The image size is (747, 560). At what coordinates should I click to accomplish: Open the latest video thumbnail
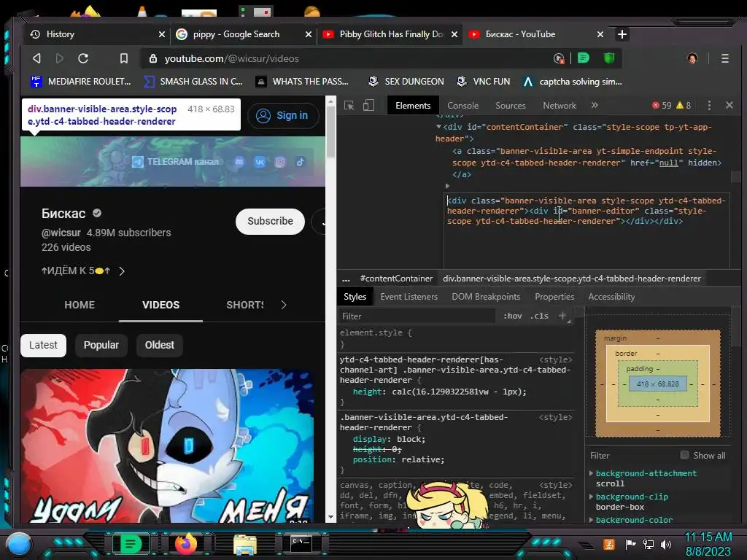pyautogui.click(x=167, y=446)
